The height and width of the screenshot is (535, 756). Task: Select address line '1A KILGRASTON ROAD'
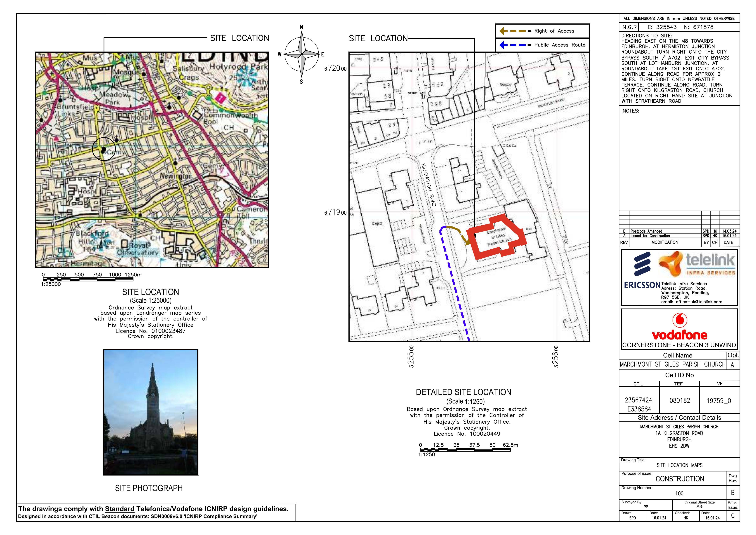tap(679, 433)
